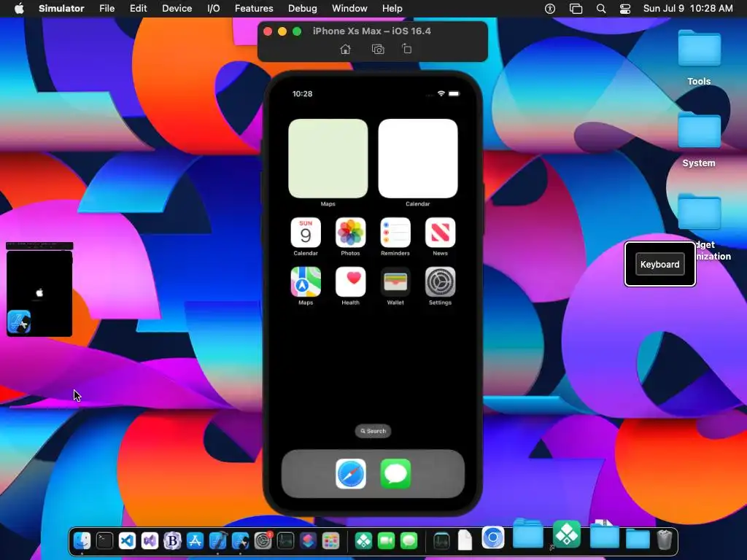Viewport: 747px width, 560px height.
Task: Open the Calendar app icon showing SUN 9
Action: (306, 233)
